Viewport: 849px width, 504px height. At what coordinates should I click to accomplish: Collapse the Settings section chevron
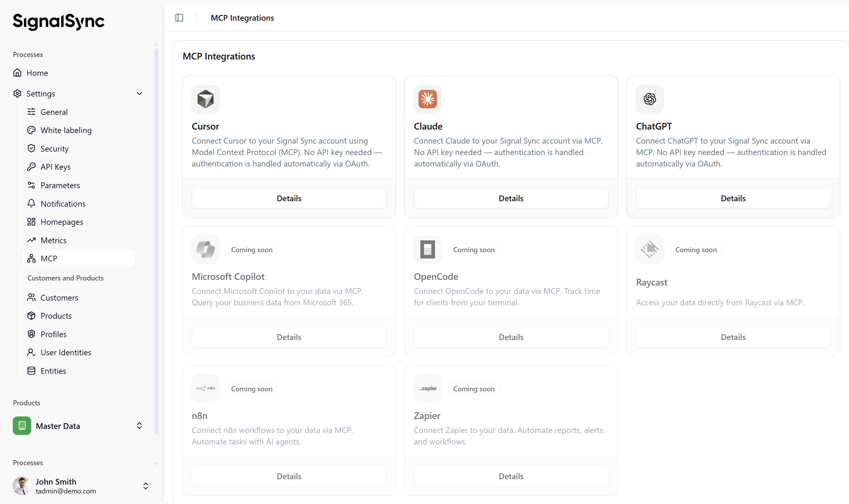pyautogui.click(x=139, y=93)
